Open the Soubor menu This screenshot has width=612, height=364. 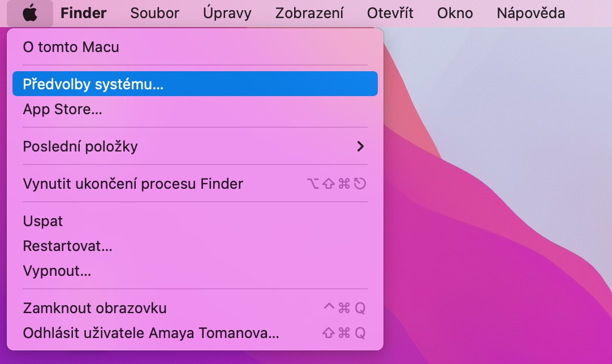point(154,13)
